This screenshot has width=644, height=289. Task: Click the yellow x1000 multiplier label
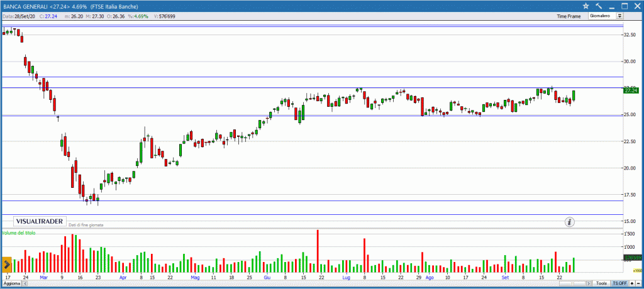[x=636, y=271]
